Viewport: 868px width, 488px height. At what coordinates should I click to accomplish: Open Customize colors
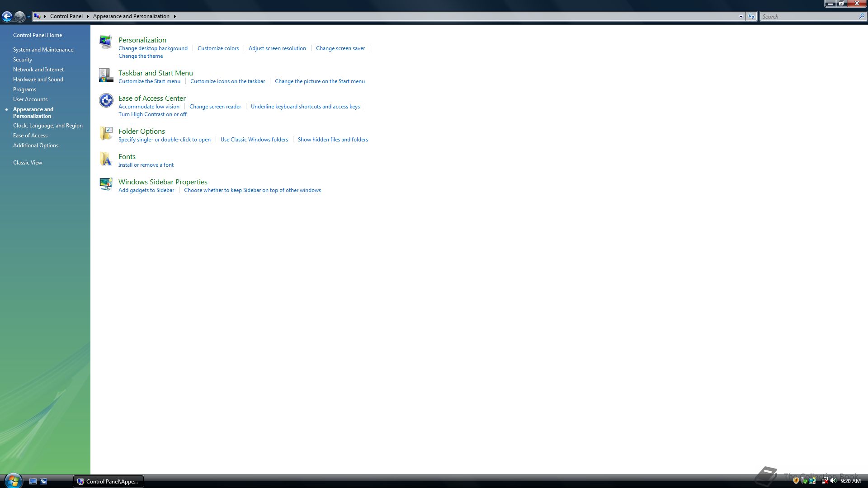[218, 48]
